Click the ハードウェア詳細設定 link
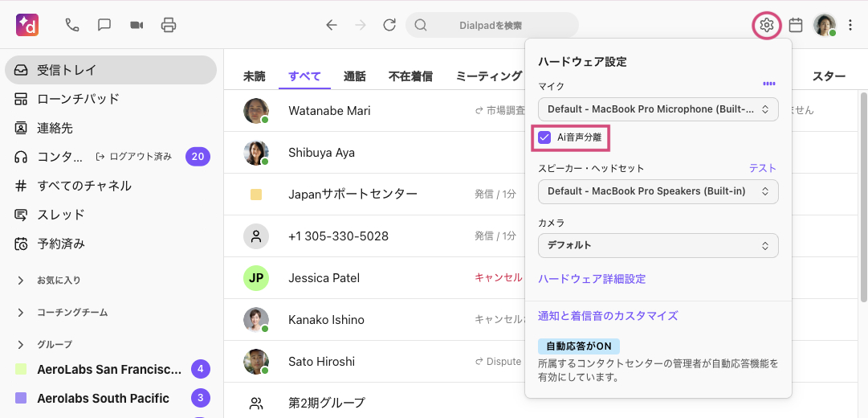The height and width of the screenshot is (418, 868). coord(592,279)
